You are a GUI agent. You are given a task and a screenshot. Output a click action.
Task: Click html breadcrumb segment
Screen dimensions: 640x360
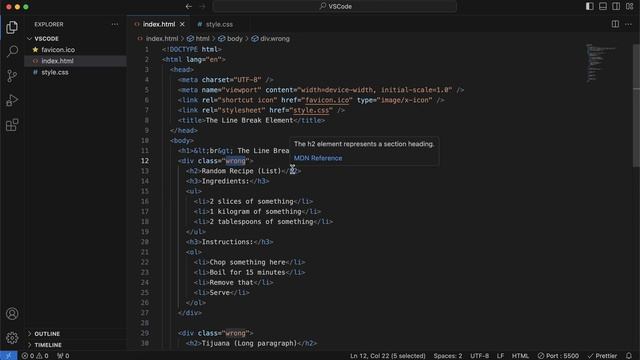click(198, 38)
